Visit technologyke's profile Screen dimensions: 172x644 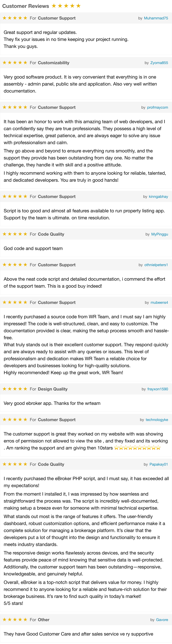[157, 420]
